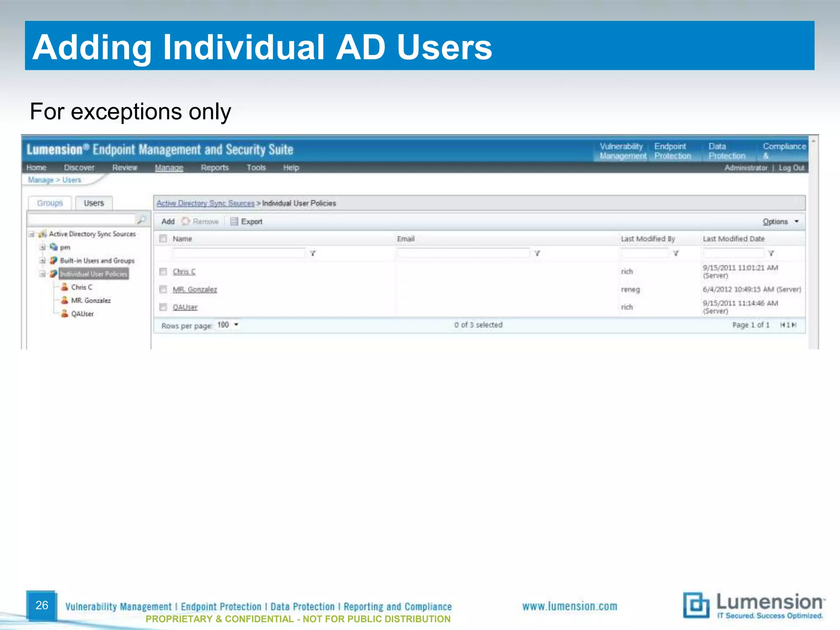Go to the first page using the pager icon
This screenshot has width=840, height=630.
[783, 325]
